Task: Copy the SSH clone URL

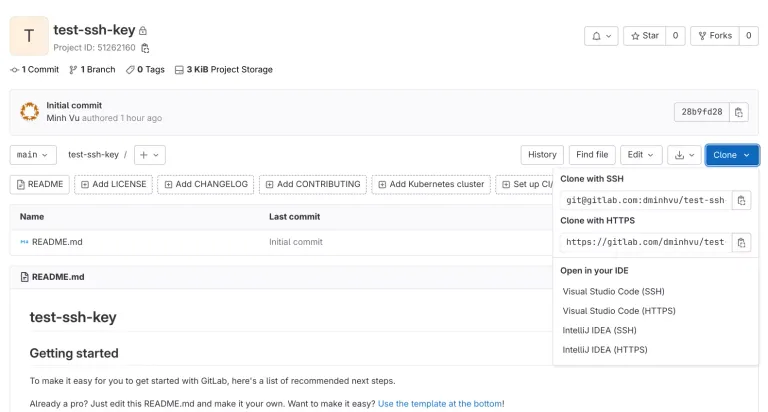Action: [x=741, y=200]
